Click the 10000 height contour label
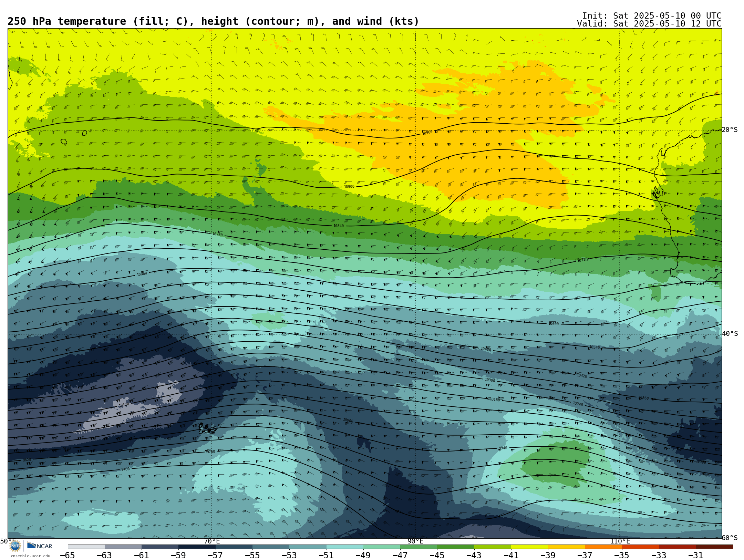 [348, 421]
